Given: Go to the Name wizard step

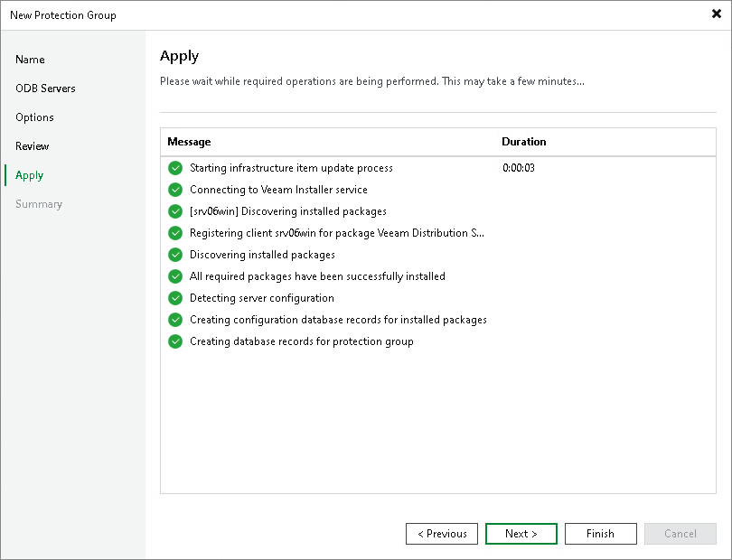Looking at the screenshot, I should 30,60.
